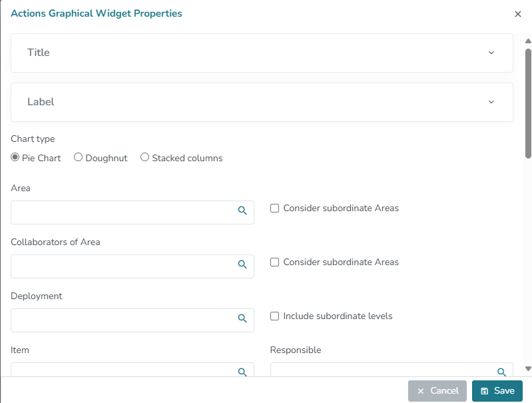Viewport: 532px width, 403px height.
Task: Cancel the widget properties dialog
Action: point(437,391)
